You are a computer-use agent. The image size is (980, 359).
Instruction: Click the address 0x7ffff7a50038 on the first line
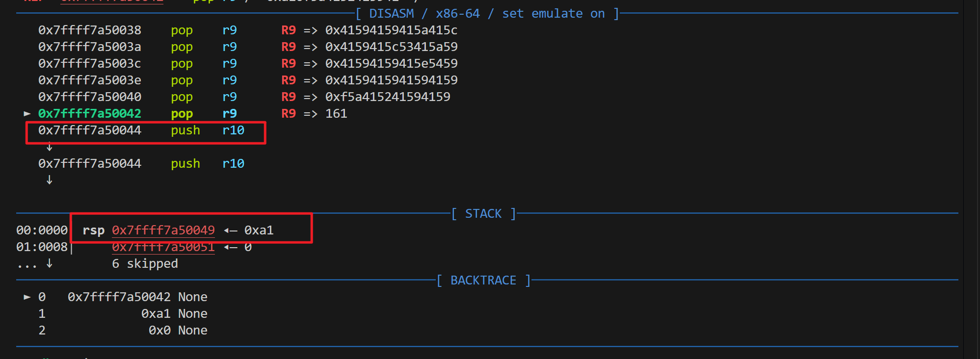point(90,30)
